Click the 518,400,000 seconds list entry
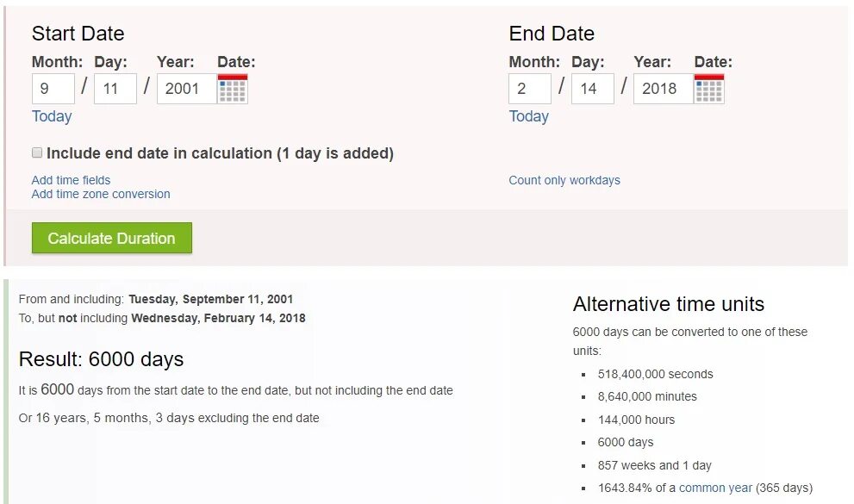 pyautogui.click(x=655, y=374)
